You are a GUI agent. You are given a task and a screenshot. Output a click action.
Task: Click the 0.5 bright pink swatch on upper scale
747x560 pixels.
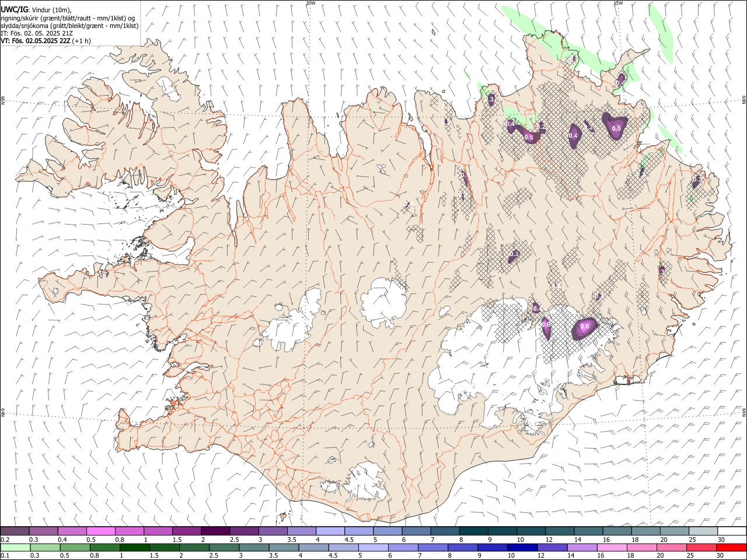[101, 531]
